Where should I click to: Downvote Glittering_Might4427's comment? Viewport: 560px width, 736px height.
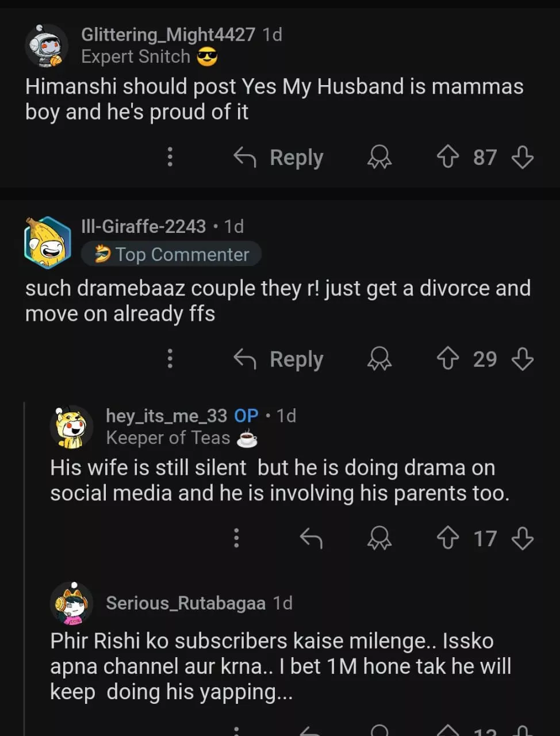[522, 156]
